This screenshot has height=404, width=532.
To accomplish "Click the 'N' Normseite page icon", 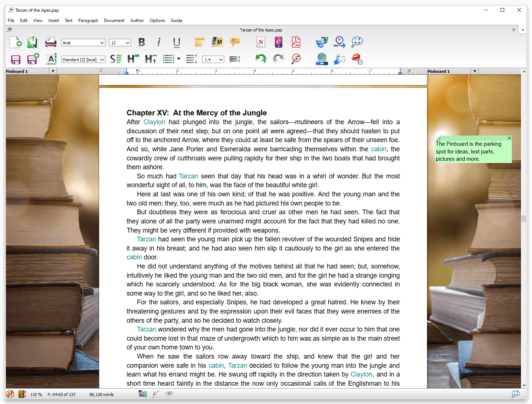I will pos(261,42).
